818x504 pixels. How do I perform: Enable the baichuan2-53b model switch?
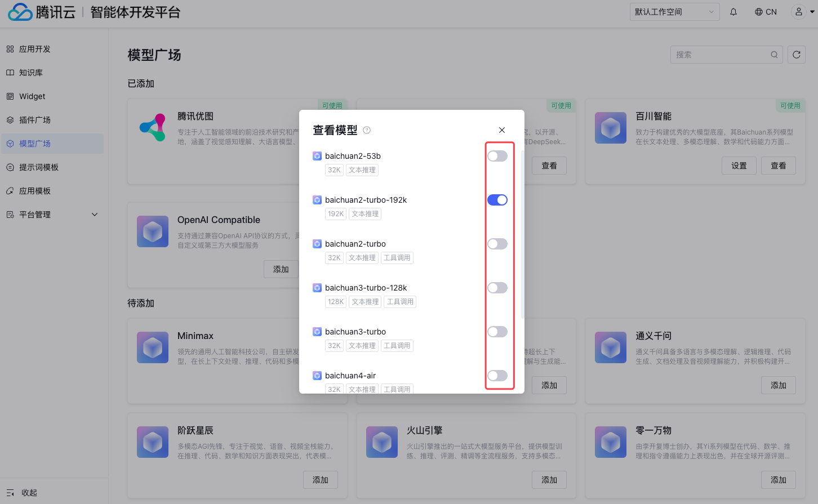(x=497, y=156)
